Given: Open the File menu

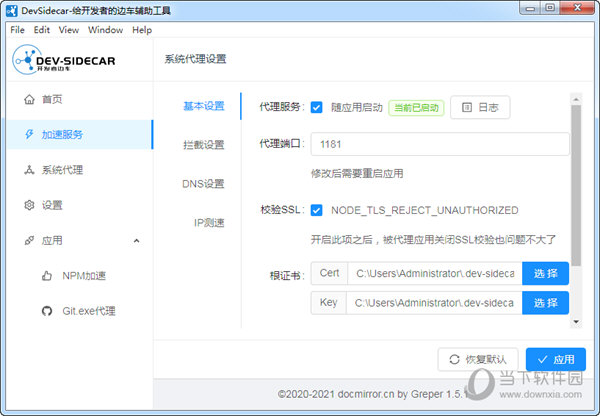Looking at the screenshot, I should click(18, 30).
